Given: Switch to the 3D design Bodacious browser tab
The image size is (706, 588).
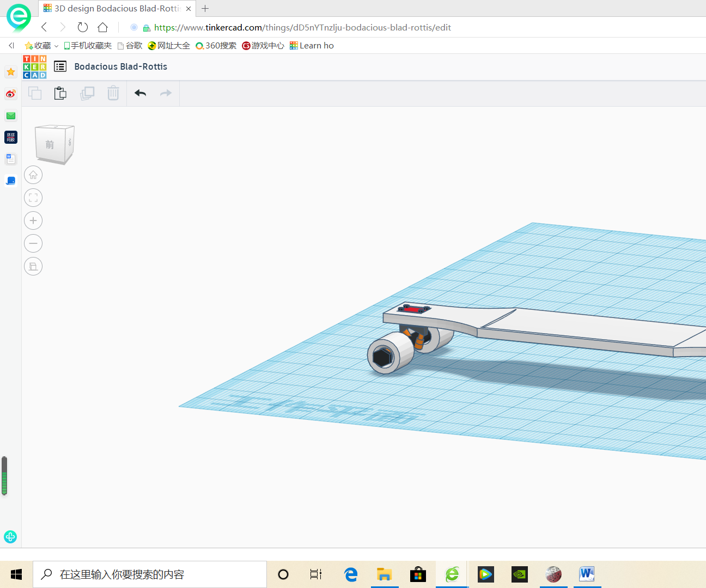Looking at the screenshot, I should (x=118, y=8).
